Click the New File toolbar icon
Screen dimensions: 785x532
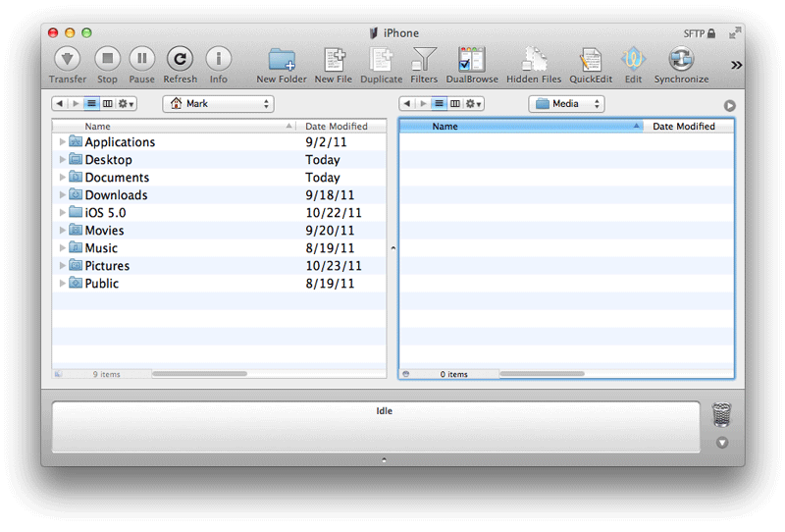[x=334, y=60]
